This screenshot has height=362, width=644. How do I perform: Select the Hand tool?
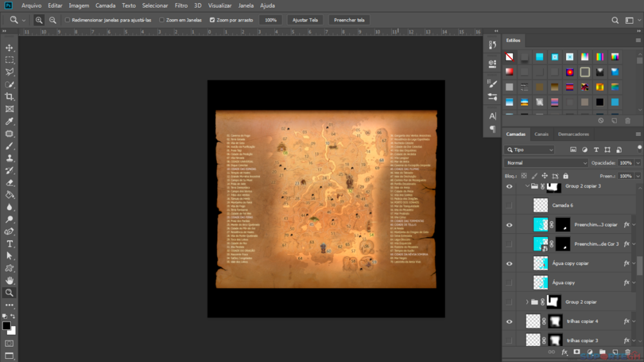(10, 280)
